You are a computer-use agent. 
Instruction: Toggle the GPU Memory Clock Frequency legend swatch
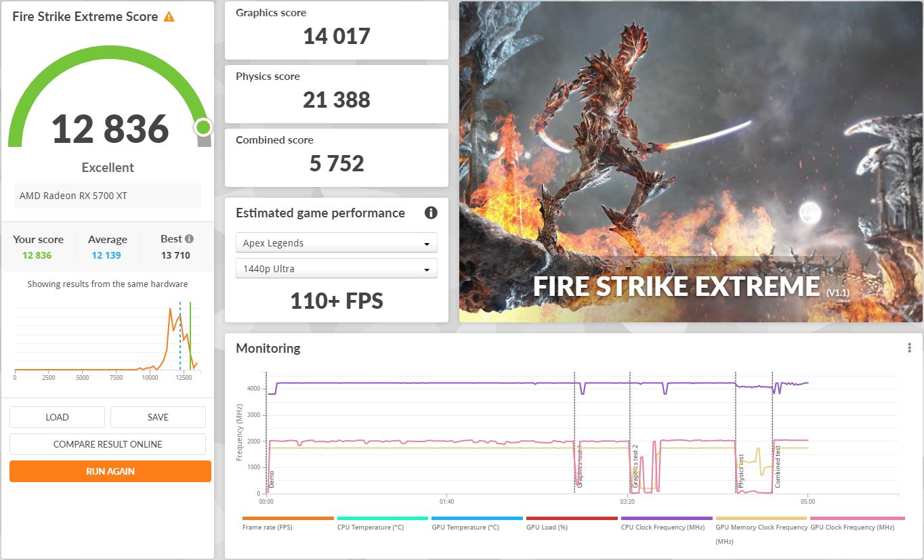761,518
